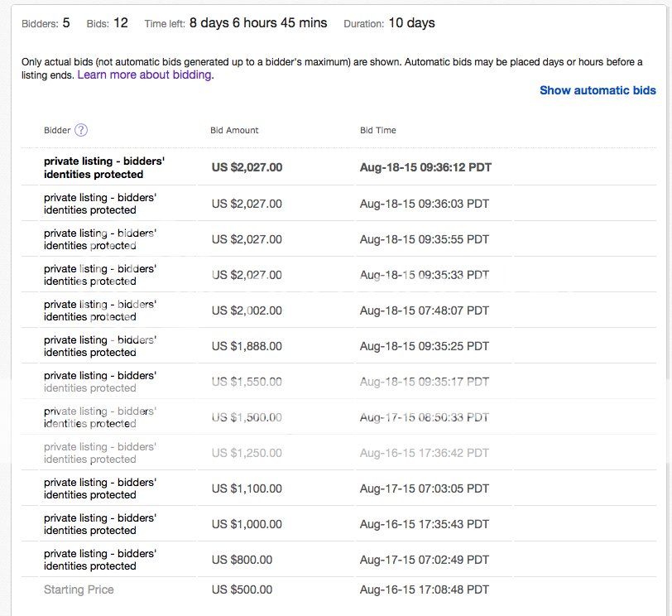672x616 pixels.
Task: Click bid time Aug-16-15 17:35:43 PDT
Action: [425, 524]
